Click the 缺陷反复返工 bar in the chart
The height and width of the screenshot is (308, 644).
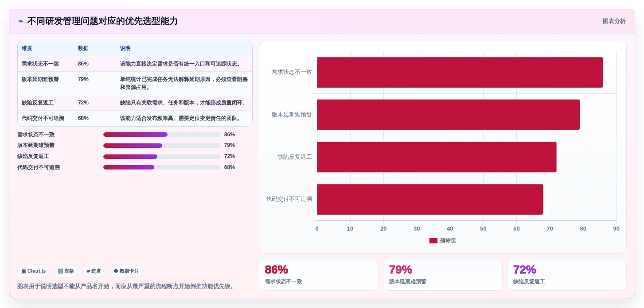pyautogui.click(x=437, y=157)
